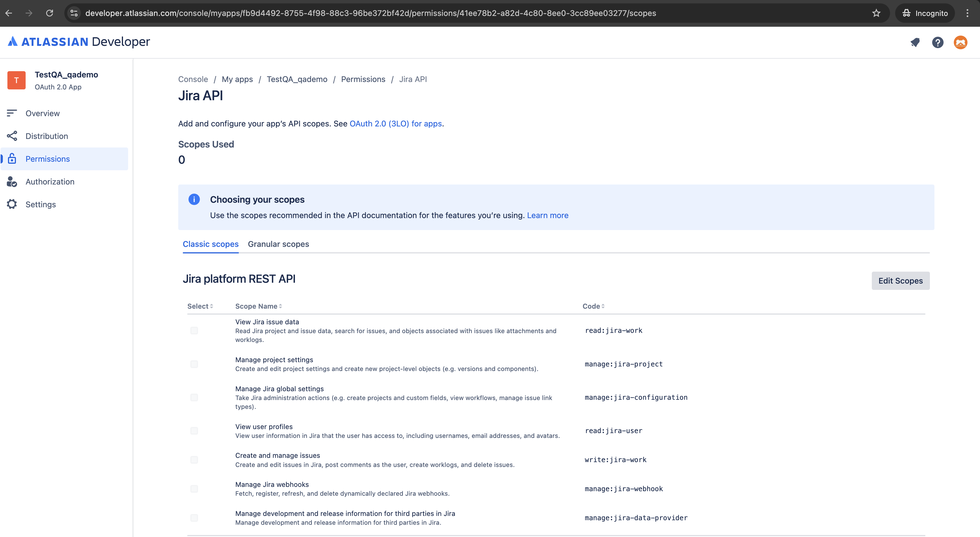Click the Edit Scopes button
The height and width of the screenshot is (537, 980).
tap(901, 280)
